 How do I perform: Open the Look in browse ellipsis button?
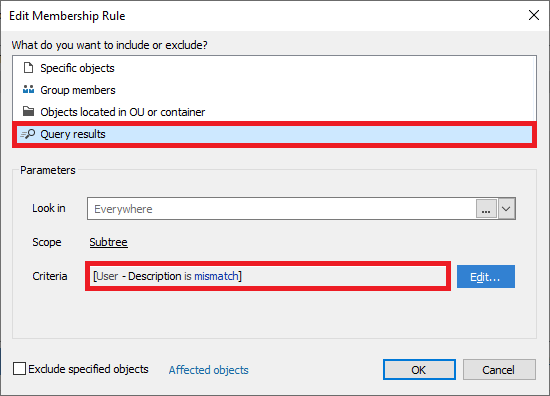[486, 209]
